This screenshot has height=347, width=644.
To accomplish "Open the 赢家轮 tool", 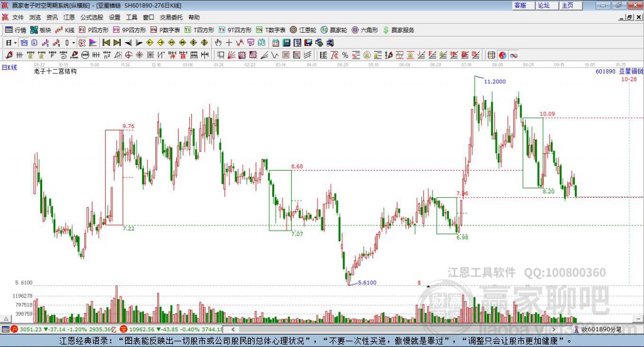I will (334, 30).
